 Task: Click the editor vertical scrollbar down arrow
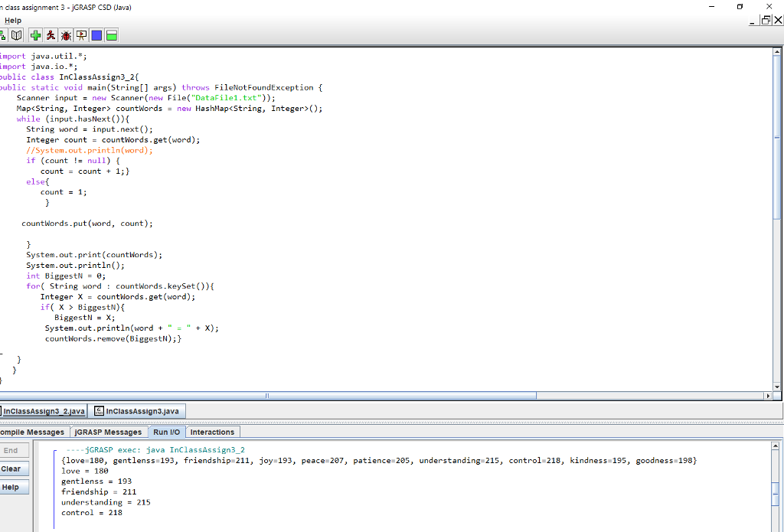[x=777, y=387]
